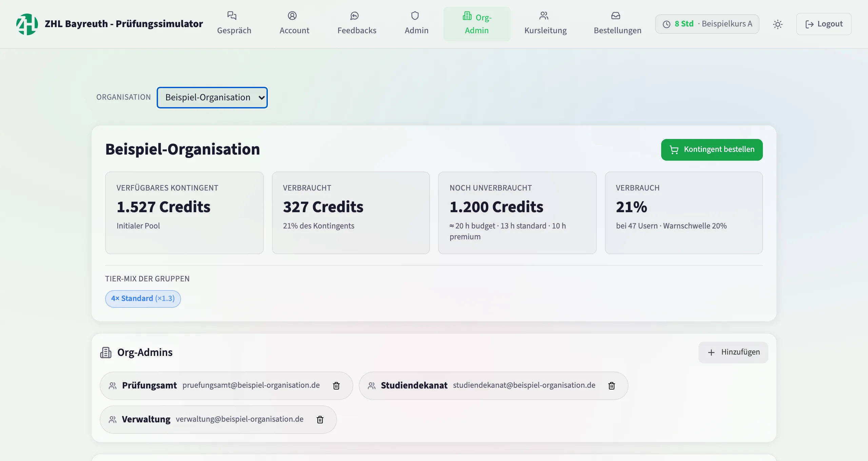868x461 pixels.
Task: Open the Bestellungen tab
Action: tap(617, 24)
